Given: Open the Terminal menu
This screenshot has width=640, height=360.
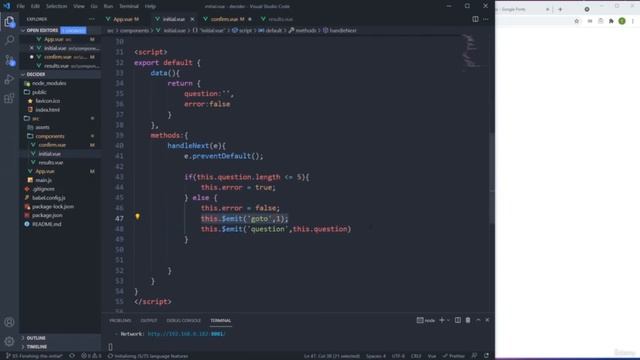Looking at the screenshot, I should 129,6.
